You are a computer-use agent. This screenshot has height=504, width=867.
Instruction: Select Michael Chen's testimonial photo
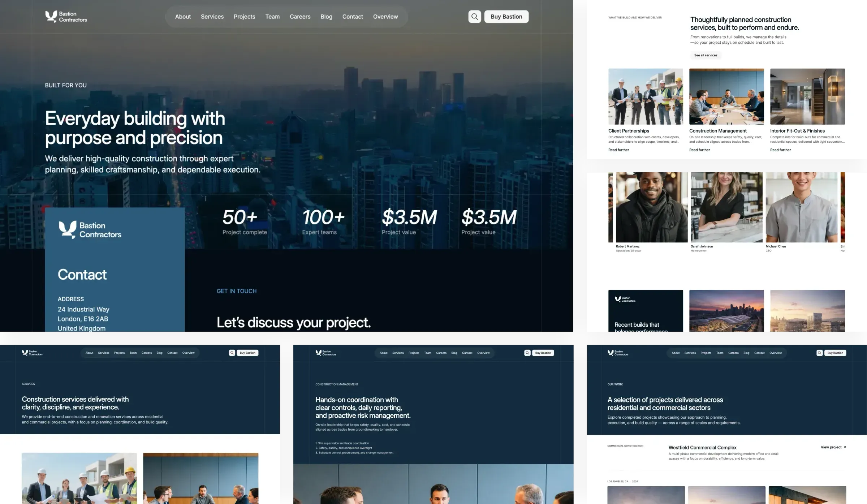[x=801, y=207]
